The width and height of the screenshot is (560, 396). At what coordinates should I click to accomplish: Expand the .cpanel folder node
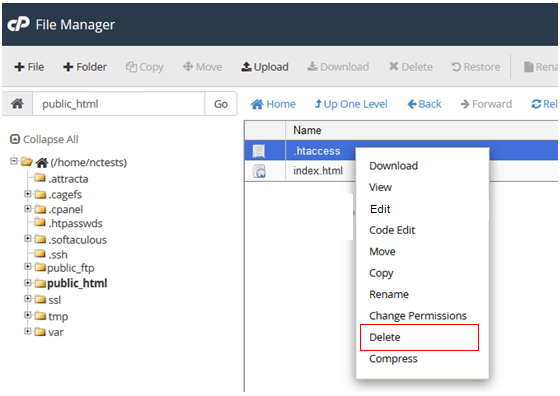28,209
